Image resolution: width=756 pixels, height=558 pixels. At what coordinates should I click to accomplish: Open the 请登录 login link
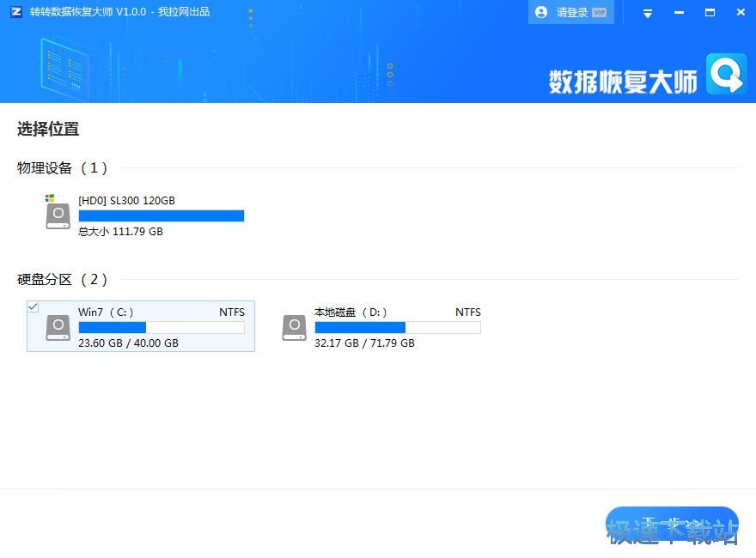point(572,12)
